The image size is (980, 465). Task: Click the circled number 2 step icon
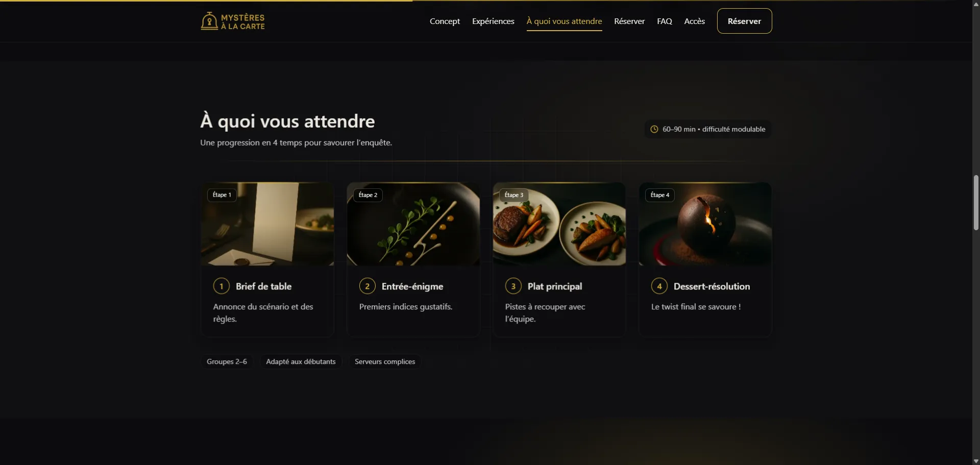coord(367,286)
